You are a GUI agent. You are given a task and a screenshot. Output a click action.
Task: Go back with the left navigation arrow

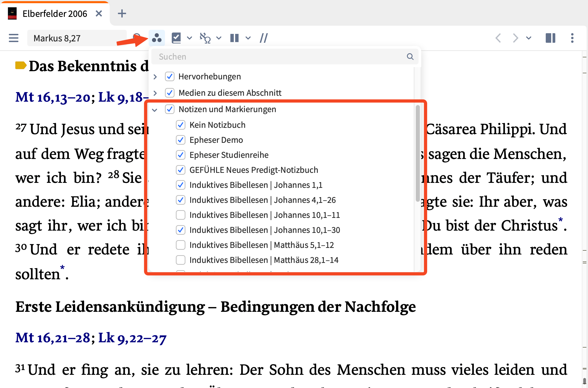pyautogui.click(x=498, y=38)
